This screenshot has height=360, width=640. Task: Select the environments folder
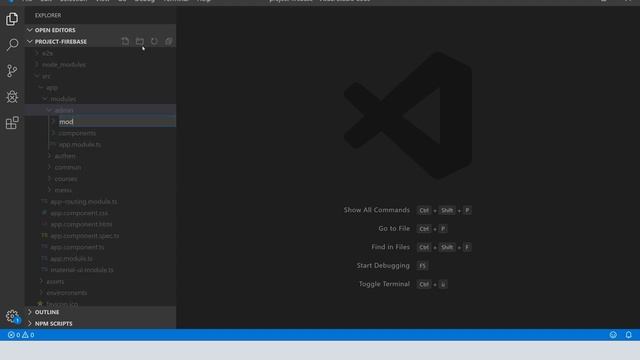click(x=67, y=293)
